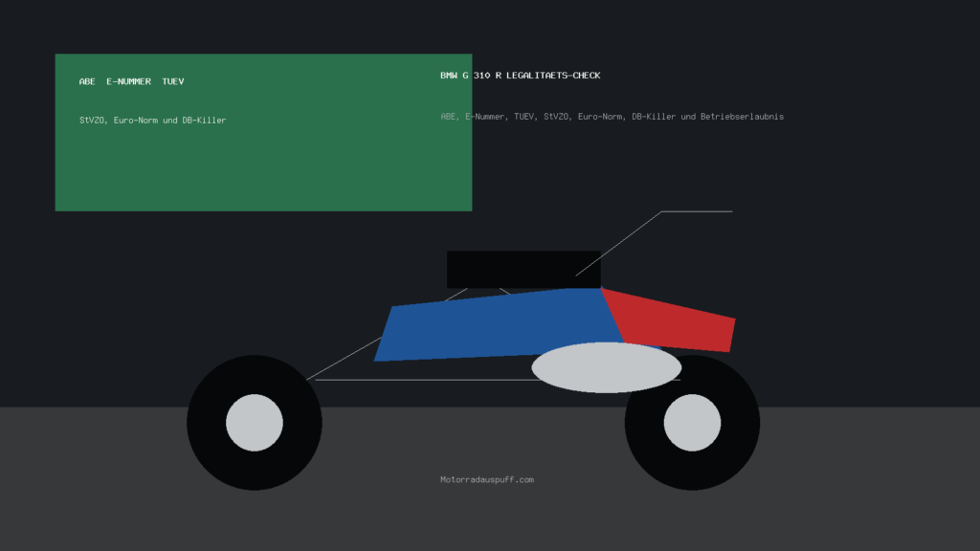Image resolution: width=980 pixels, height=551 pixels.
Task: Click the motorcycle's blue body panel
Action: pyautogui.click(x=500, y=325)
